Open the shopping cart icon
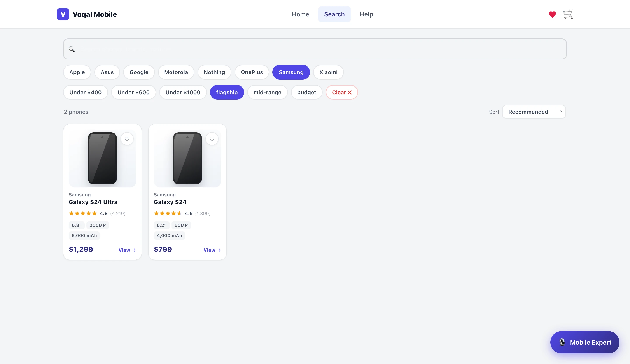Screen dimensions: 630x364 568,14
